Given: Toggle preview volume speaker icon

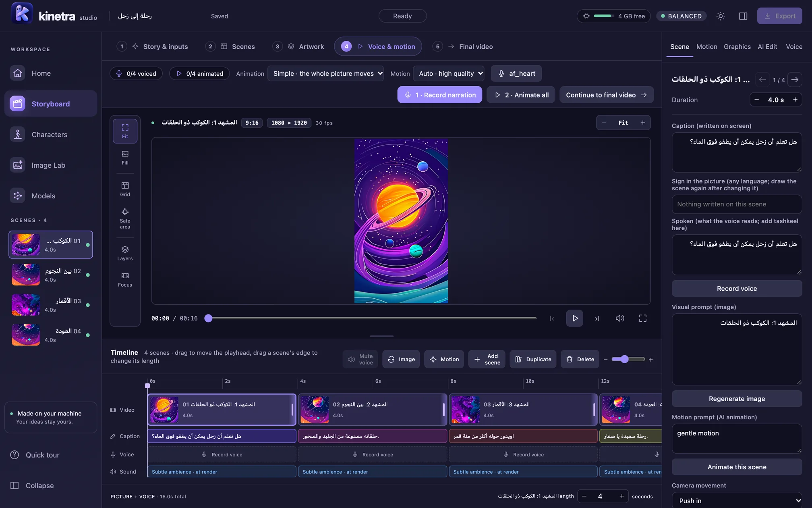Looking at the screenshot, I should pyautogui.click(x=620, y=319).
